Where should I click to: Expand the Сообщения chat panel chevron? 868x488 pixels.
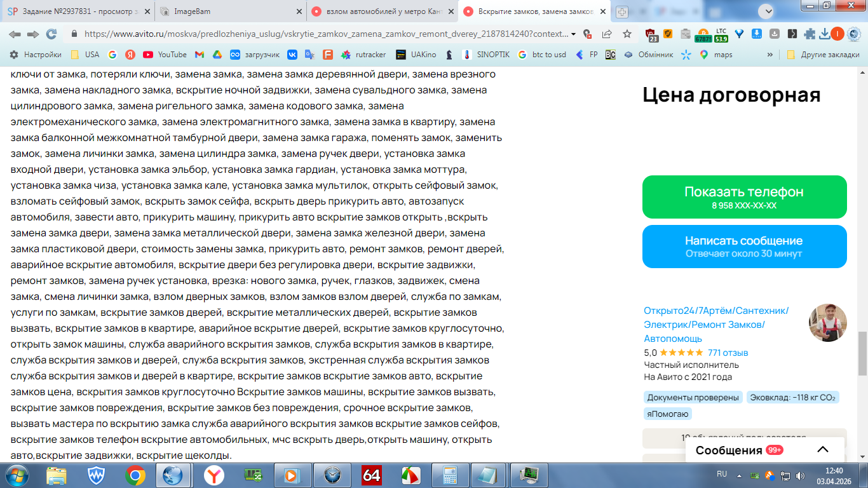click(x=822, y=450)
